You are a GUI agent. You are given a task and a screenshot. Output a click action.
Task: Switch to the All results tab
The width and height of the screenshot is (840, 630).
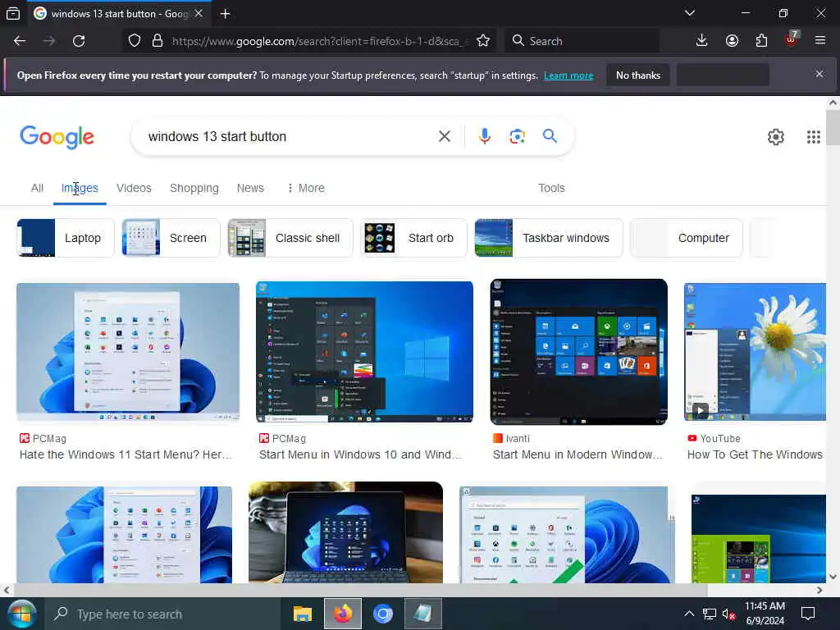[x=37, y=188]
